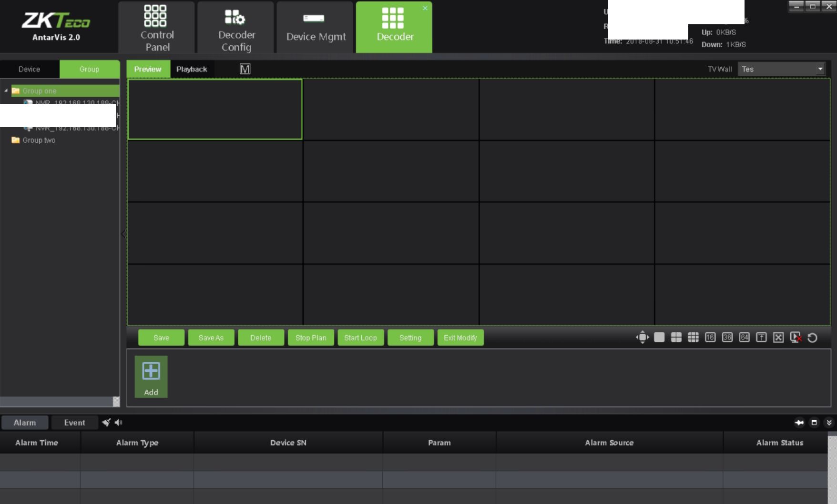
Task: Set single-window layout view
Action: tap(659, 337)
